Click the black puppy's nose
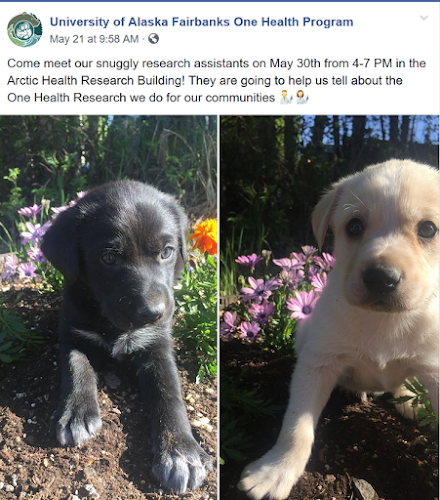Viewport: 440px width, 500px height. 151,312
